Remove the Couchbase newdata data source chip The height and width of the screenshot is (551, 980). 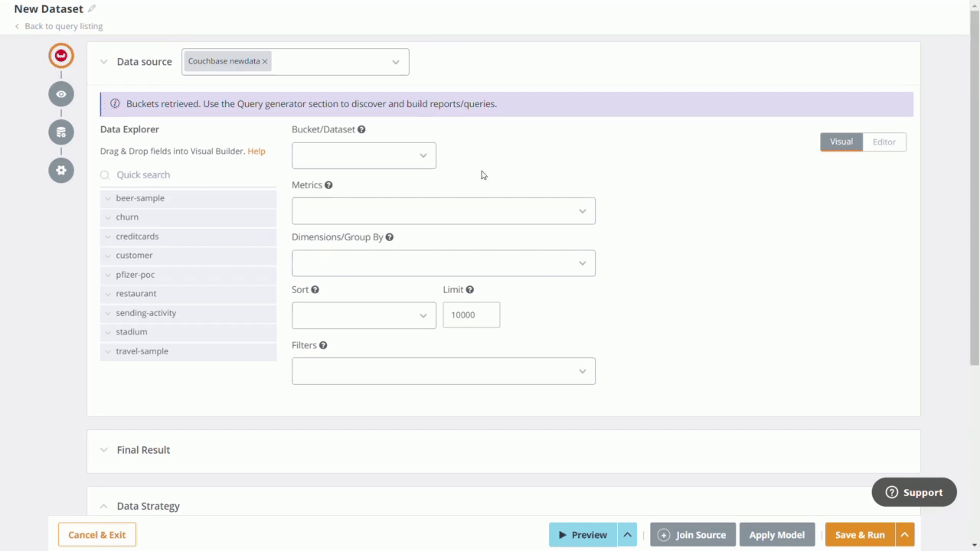[x=264, y=60]
